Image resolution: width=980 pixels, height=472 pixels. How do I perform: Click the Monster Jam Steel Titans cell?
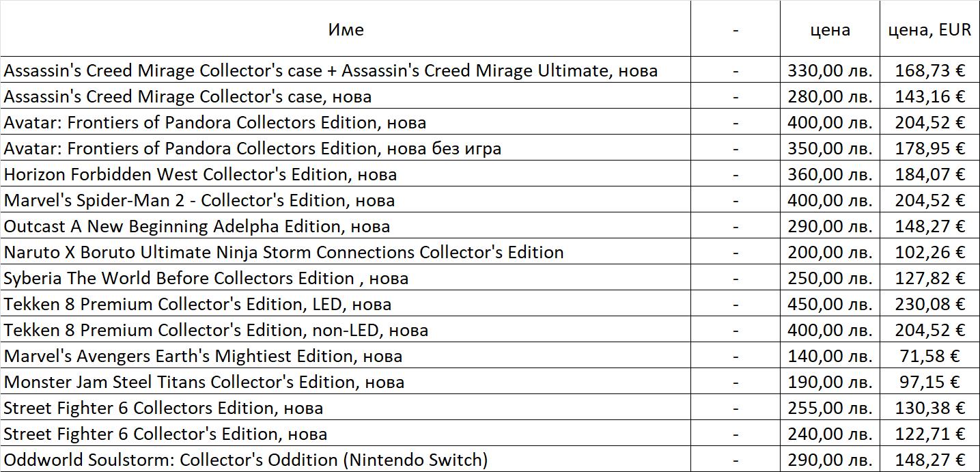pyautogui.click(x=204, y=382)
